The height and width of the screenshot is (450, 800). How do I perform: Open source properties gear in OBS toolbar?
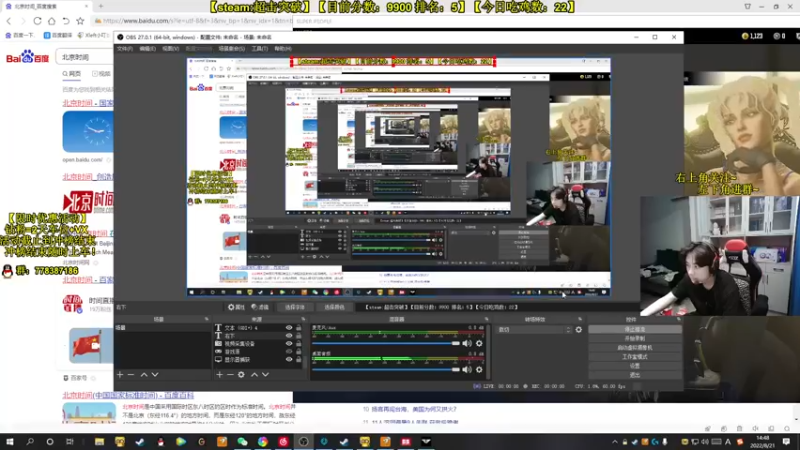click(236, 307)
